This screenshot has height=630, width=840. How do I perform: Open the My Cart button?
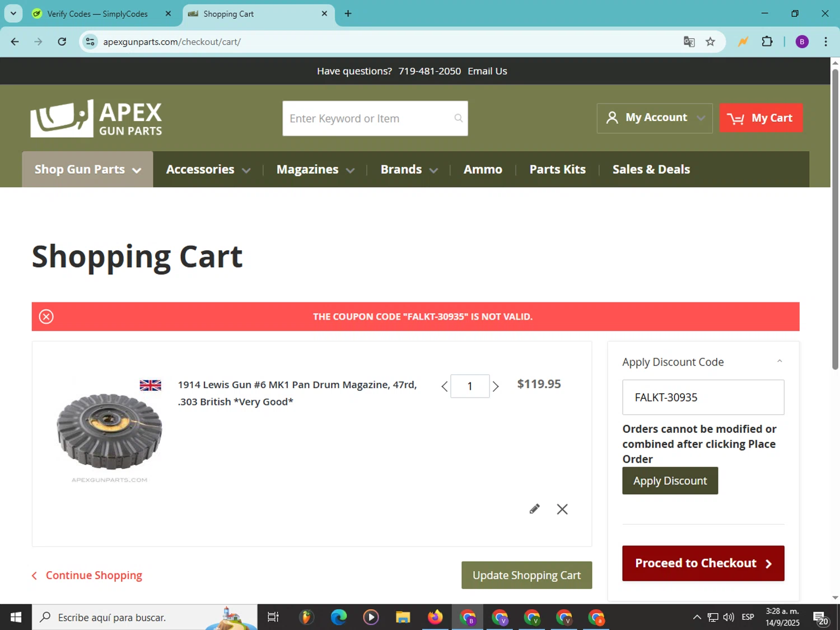(x=760, y=118)
